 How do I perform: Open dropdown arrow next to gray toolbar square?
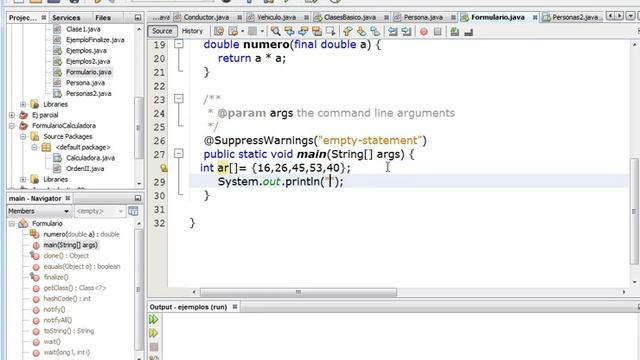(x=262, y=31)
